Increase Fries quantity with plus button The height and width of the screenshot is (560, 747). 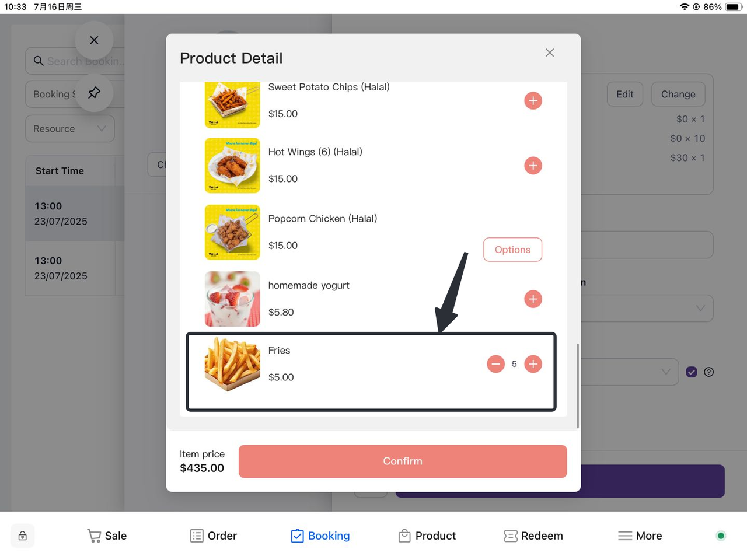pyautogui.click(x=533, y=364)
